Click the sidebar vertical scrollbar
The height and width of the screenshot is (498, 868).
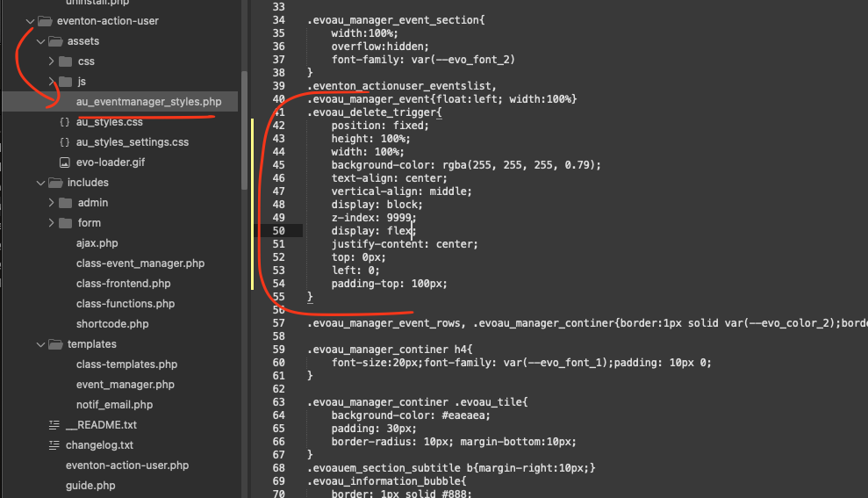point(244,130)
